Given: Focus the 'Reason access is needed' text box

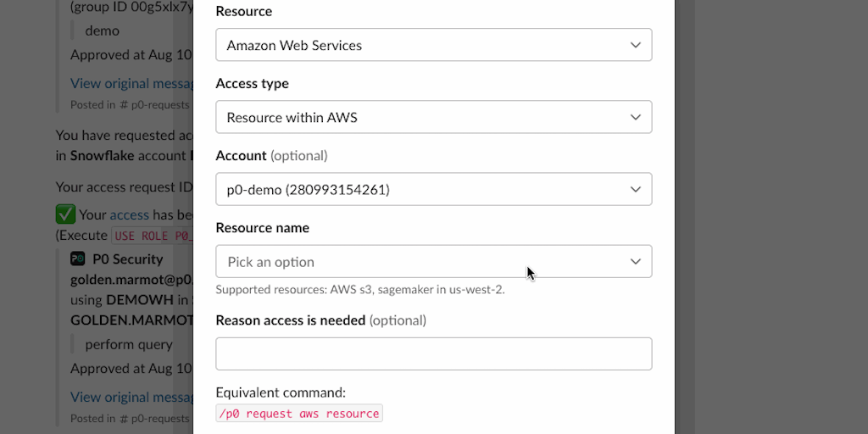Looking at the screenshot, I should 433,353.
